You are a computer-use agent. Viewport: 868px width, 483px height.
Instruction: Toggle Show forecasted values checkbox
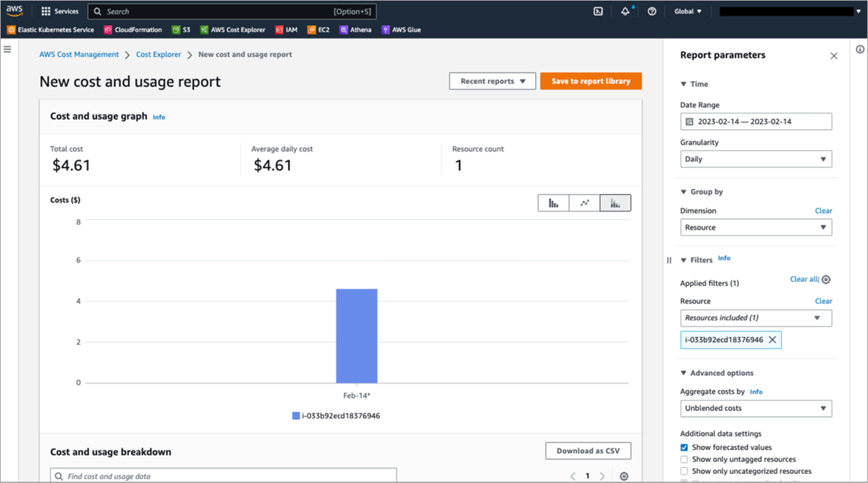(x=684, y=448)
